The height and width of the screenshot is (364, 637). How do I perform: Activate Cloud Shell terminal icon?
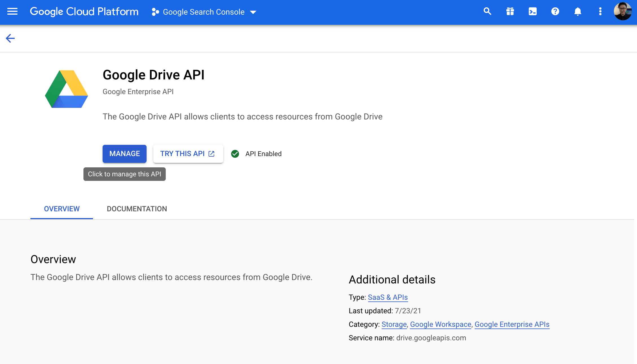532,12
